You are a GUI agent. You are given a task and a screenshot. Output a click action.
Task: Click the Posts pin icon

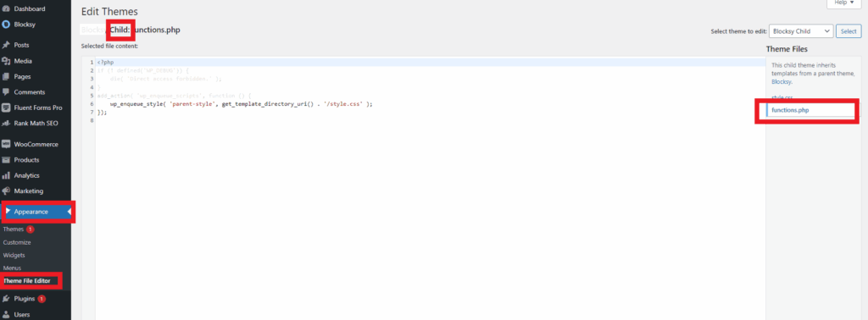[x=6, y=46]
